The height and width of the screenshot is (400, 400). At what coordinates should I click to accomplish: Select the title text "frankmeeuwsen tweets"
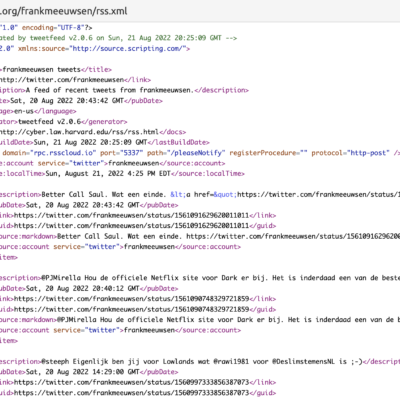point(42,69)
